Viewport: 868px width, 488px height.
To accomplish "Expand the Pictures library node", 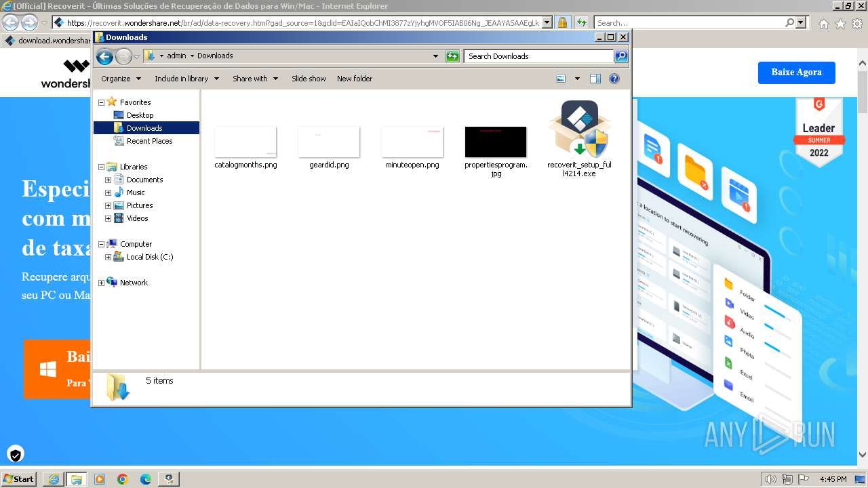I will tap(108, 205).
